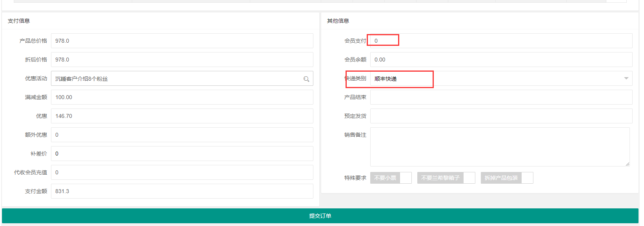Click the 优惠 field showing 146.70
The height and width of the screenshot is (226, 644).
tap(182, 116)
